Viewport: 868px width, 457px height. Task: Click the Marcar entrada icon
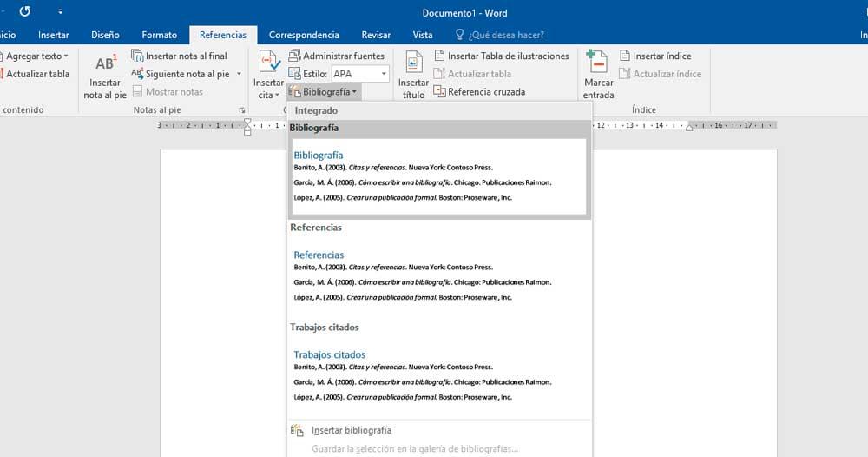coord(597,62)
